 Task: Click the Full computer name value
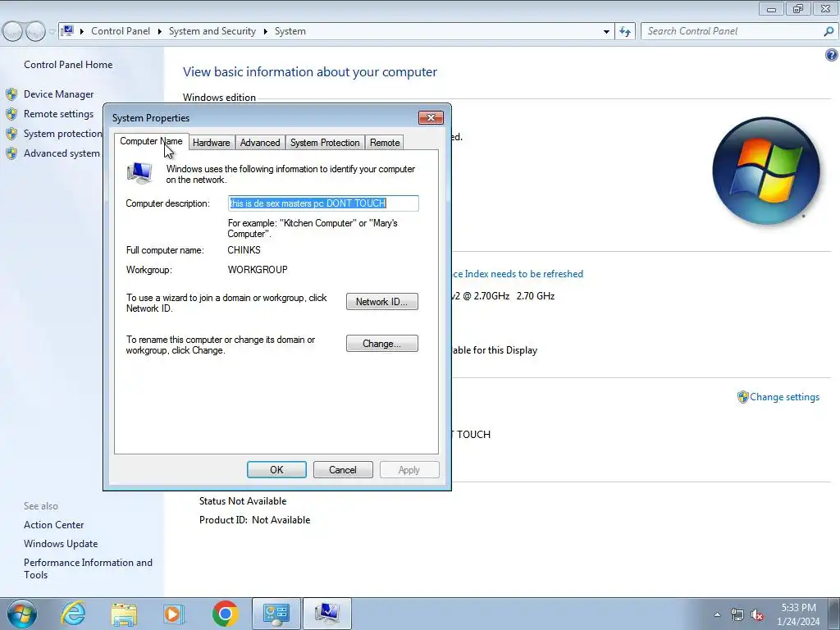pyautogui.click(x=244, y=250)
